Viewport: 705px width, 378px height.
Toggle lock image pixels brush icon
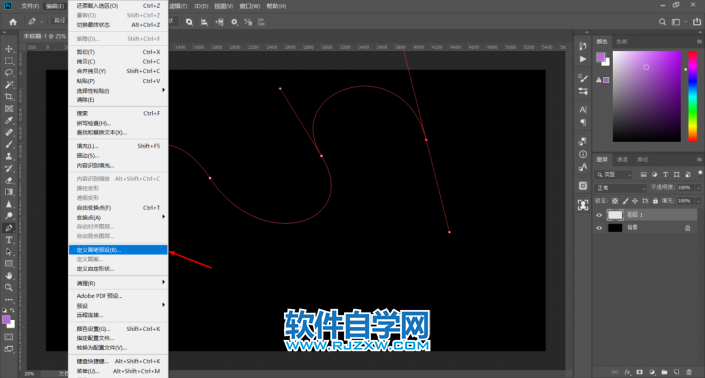(625, 201)
